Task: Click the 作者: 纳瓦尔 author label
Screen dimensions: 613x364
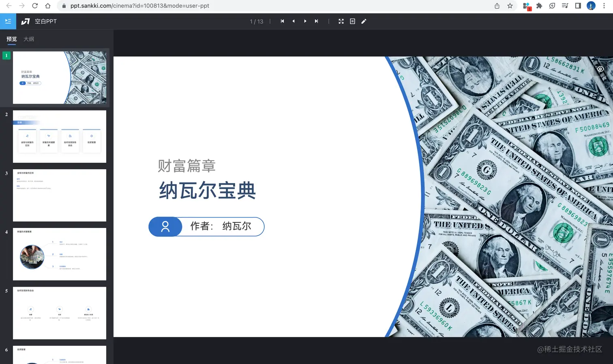Action: (x=221, y=226)
